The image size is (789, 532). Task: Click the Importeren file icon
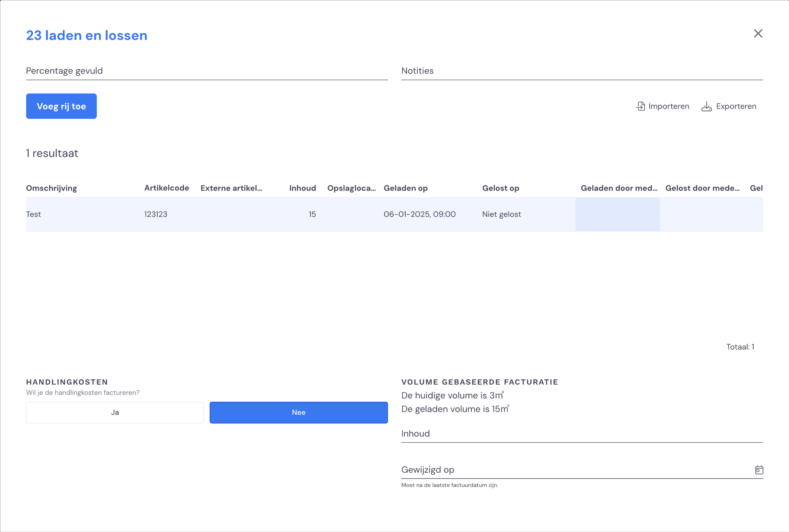pos(640,106)
